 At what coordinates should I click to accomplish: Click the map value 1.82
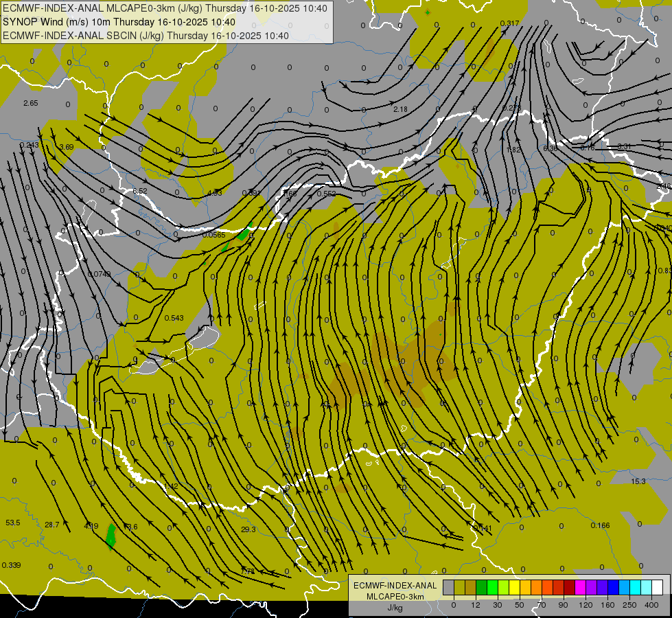pyautogui.click(x=513, y=150)
